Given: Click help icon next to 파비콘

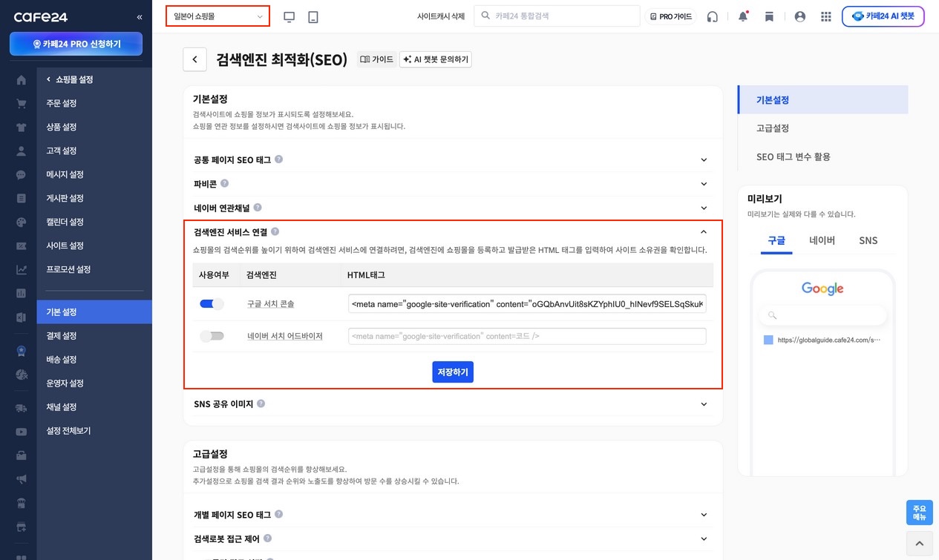Looking at the screenshot, I should coord(224,183).
